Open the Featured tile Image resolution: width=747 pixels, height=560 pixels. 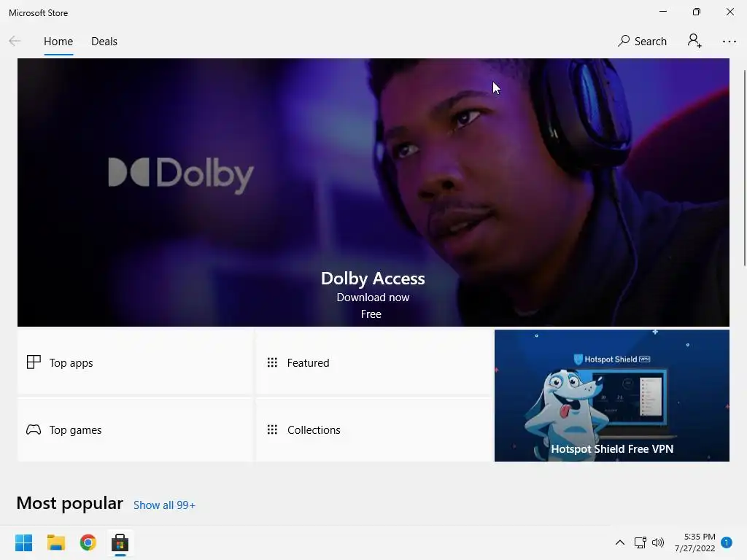pos(373,362)
